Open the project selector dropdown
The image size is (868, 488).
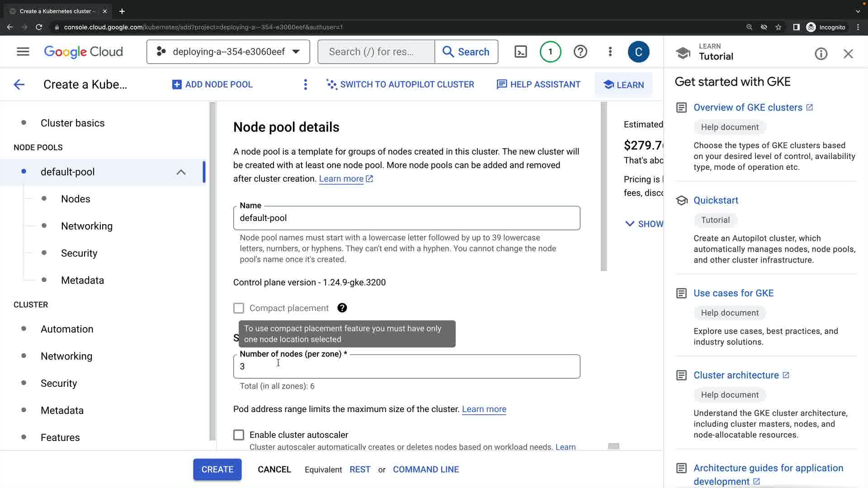click(228, 52)
